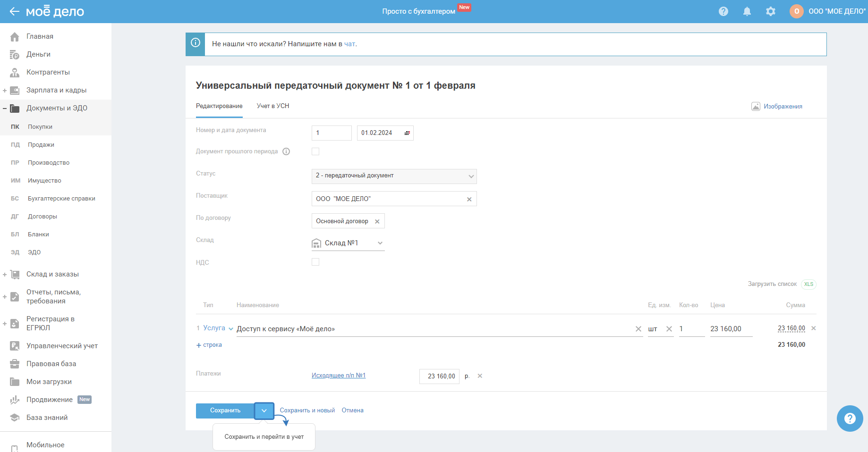
Task: Click the Продвижение chart icon
Action: click(15, 400)
